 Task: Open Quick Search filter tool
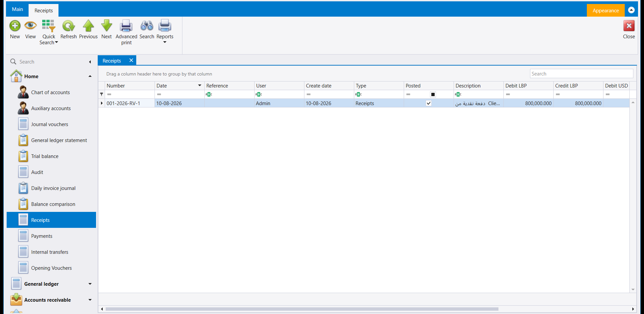49,26
